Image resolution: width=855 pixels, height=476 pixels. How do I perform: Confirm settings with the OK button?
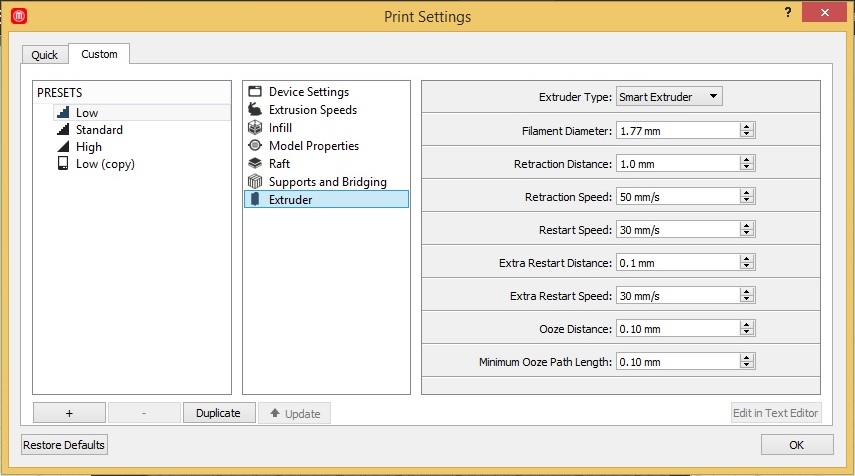pos(796,445)
